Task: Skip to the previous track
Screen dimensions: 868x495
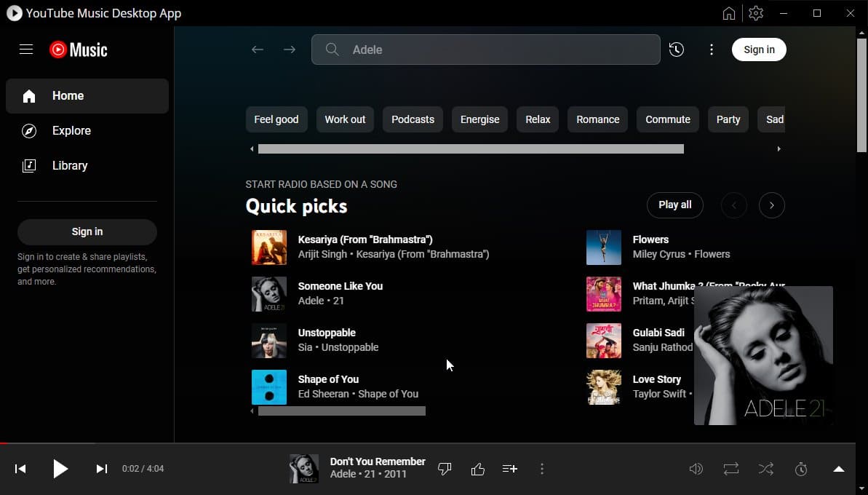Action: click(x=20, y=469)
